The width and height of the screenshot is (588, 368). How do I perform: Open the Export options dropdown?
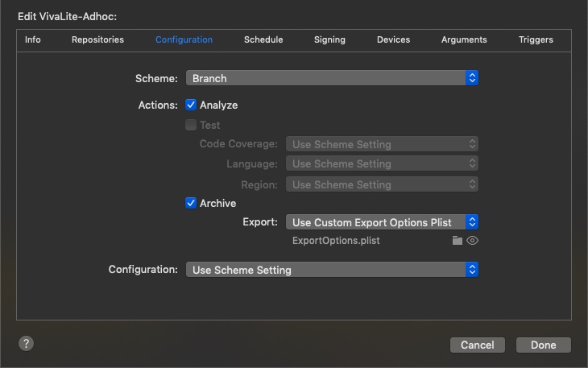click(382, 222)
